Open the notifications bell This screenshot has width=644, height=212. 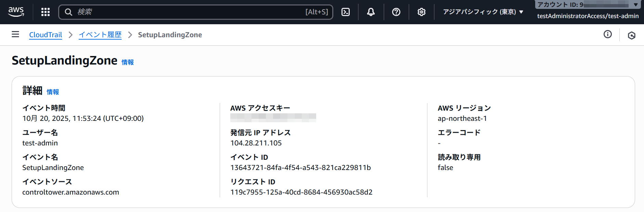(x=371, y=12)
